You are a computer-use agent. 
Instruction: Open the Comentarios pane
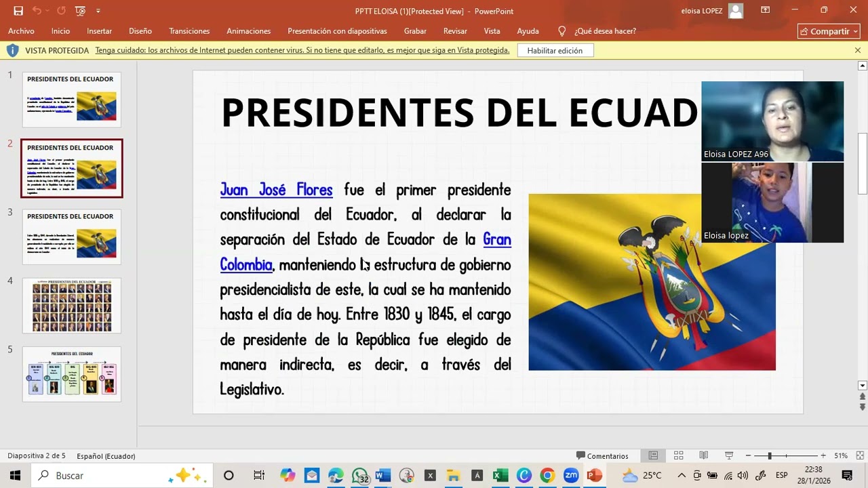tap(602, 456)
